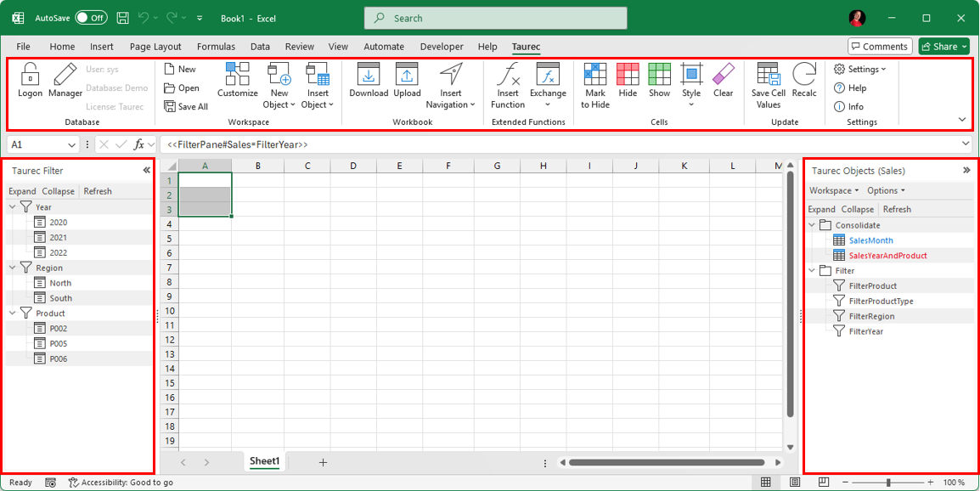The height and width of the screenshot is (491, 980).
Task: Click the Download workbook icon
Action: click(369, 75)
